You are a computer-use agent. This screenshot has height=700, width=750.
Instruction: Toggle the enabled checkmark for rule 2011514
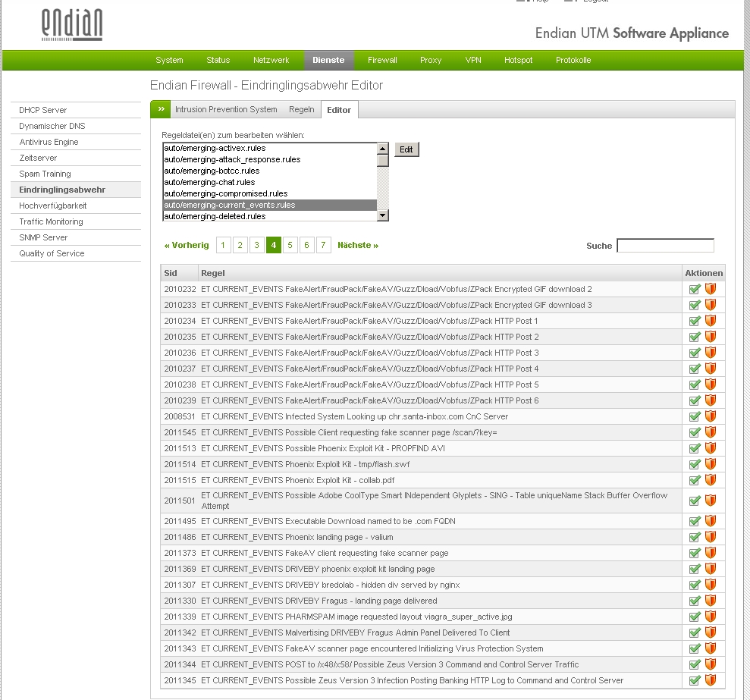695,464
